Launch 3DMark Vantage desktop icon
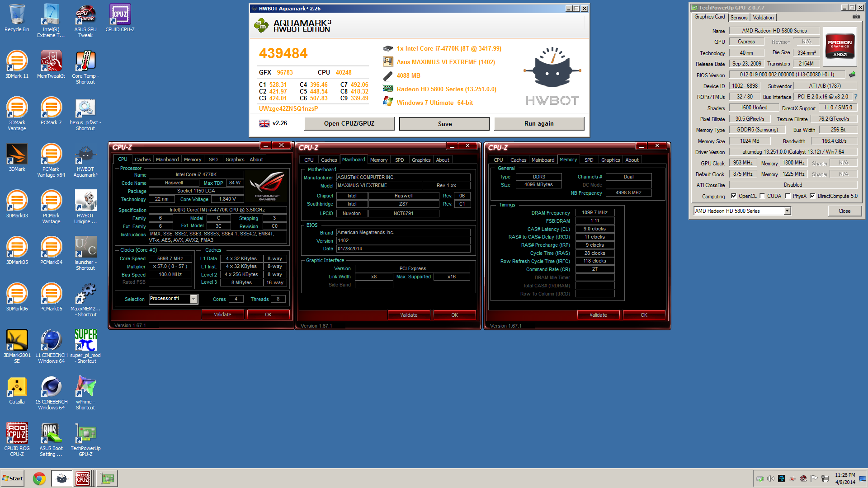 click(x=17, y=114)
